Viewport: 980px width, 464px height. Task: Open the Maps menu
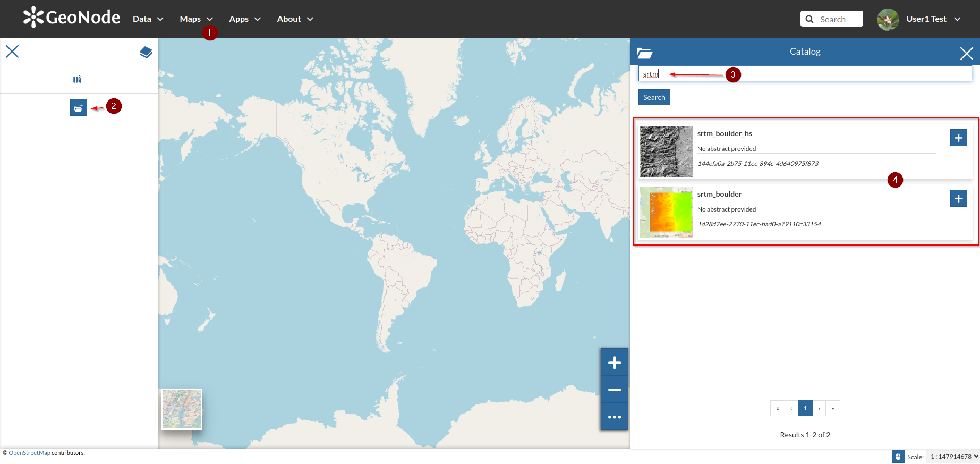(196, 19)
